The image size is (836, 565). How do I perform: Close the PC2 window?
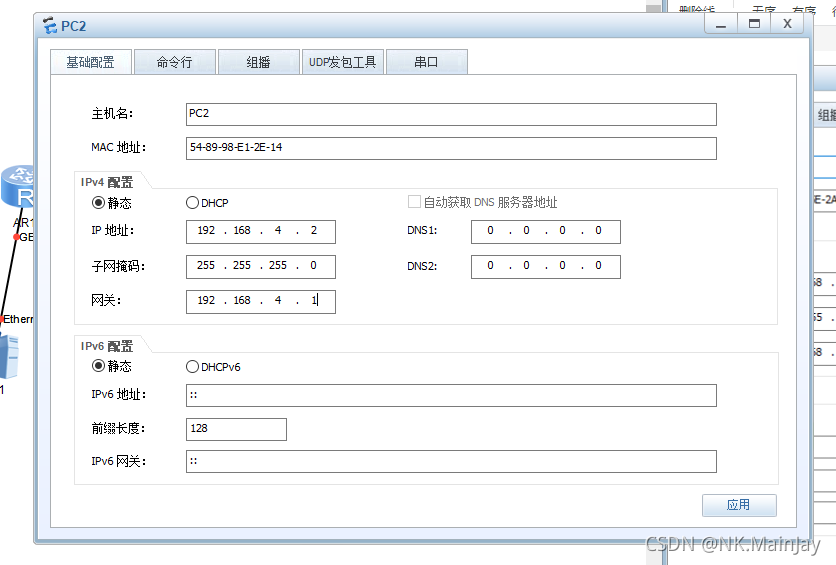(787, 23)
